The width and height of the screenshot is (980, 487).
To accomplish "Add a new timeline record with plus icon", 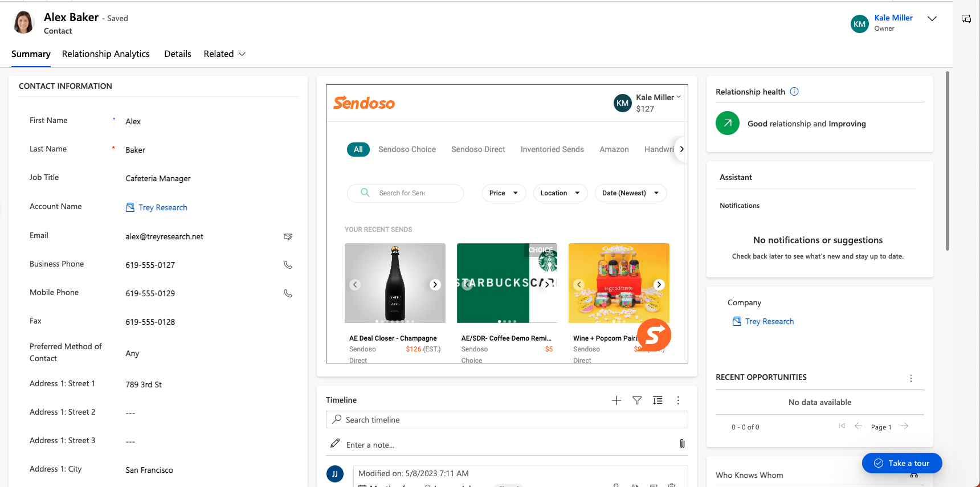I will (616, 400).
